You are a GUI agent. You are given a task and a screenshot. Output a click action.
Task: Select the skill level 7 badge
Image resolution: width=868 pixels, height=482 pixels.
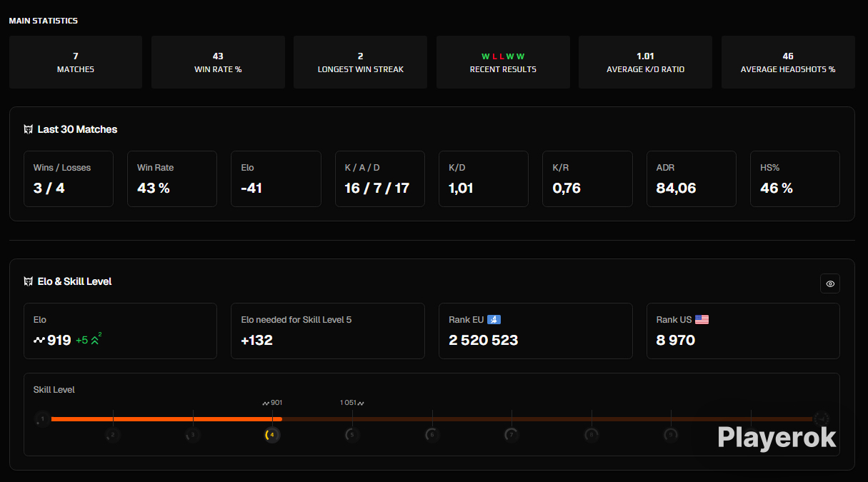pos(511,434)
